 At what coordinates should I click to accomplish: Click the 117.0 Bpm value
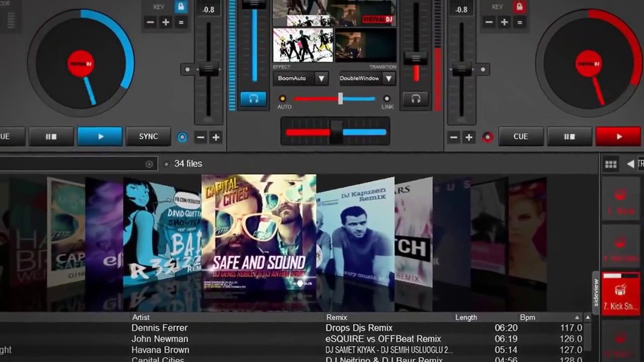click(571, 328)
